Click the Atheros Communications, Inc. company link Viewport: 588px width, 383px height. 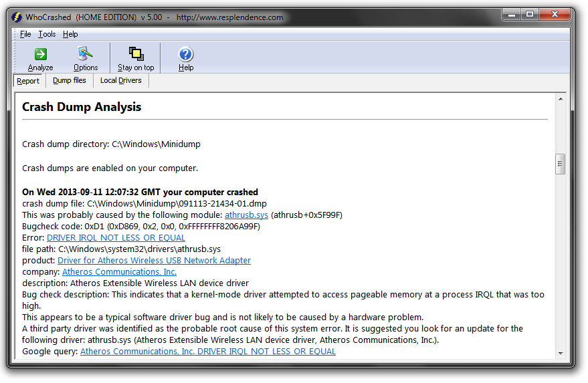119,271
